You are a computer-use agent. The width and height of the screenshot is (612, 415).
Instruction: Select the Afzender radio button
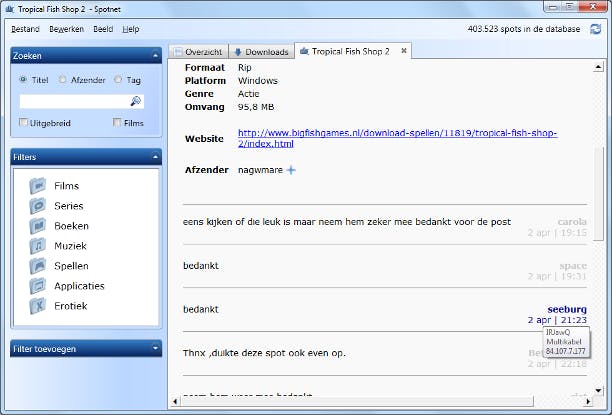coord(62,79)
